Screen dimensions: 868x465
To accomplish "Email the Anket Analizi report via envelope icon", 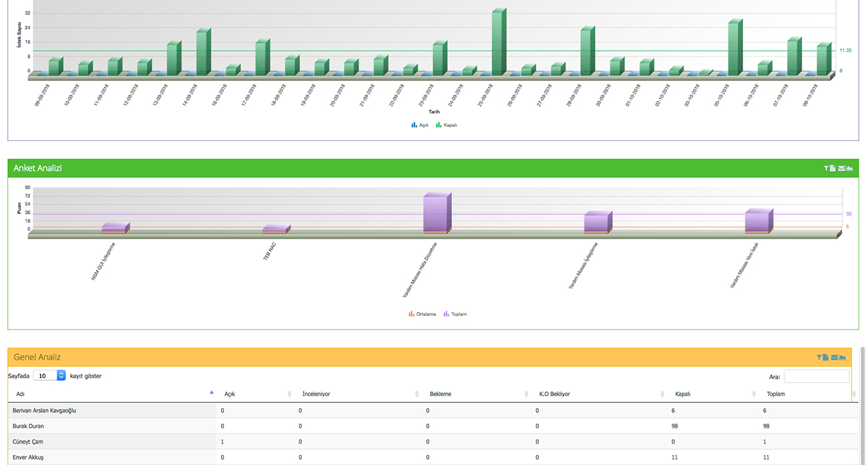I will [x=841, y=169].
